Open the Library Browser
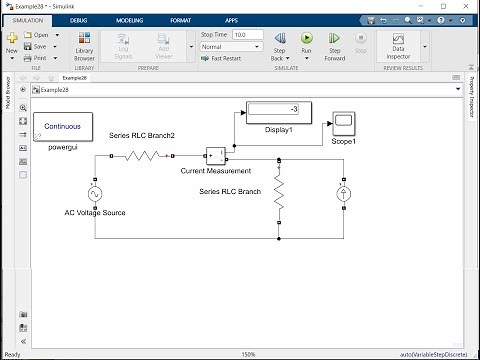Image resolution: width=480 pixels, height=360 pixels. click(84, 46)
